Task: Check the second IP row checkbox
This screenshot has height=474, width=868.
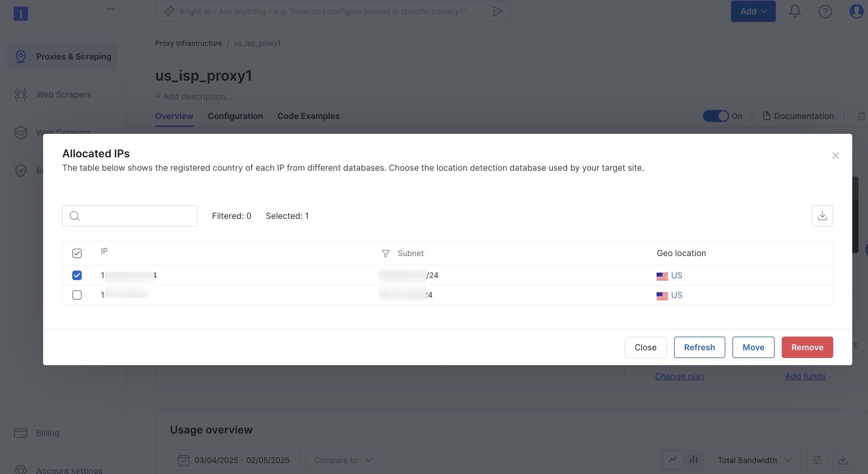Action: pyautogui.click(x=77, y=295)
